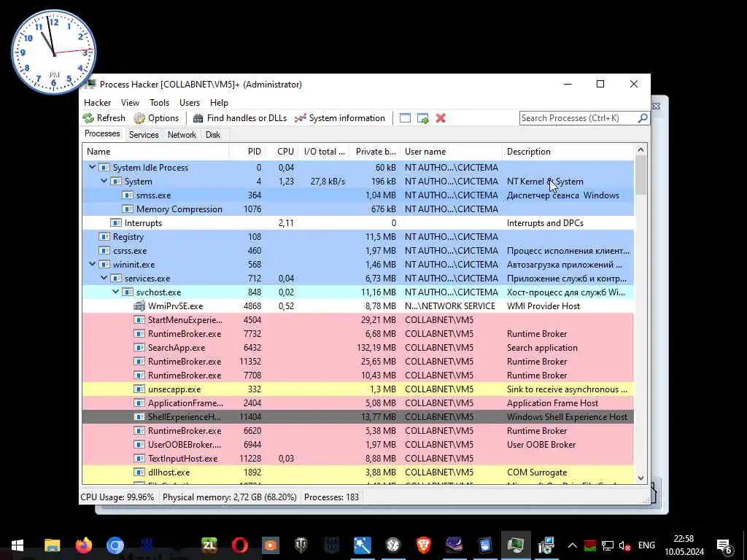Open Firefox from the taskbar

point(84,545)
